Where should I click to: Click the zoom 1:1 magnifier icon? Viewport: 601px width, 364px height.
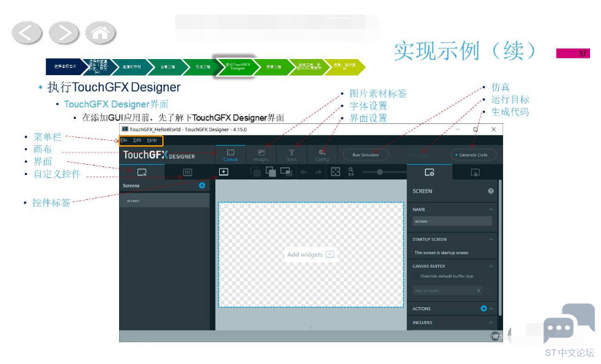tap(351, 172)
